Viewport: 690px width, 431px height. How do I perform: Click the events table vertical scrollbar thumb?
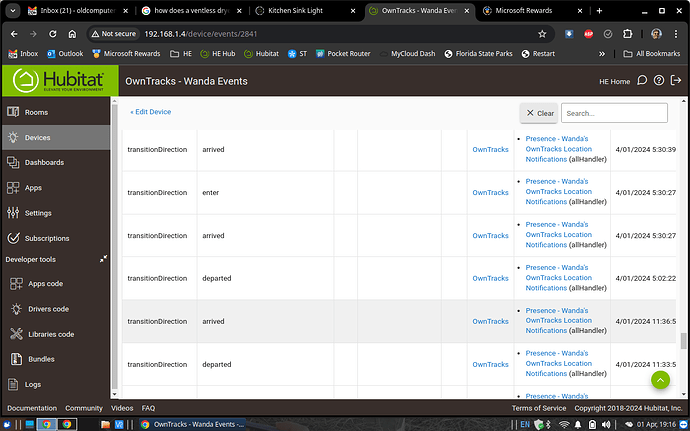click(683, 341)
